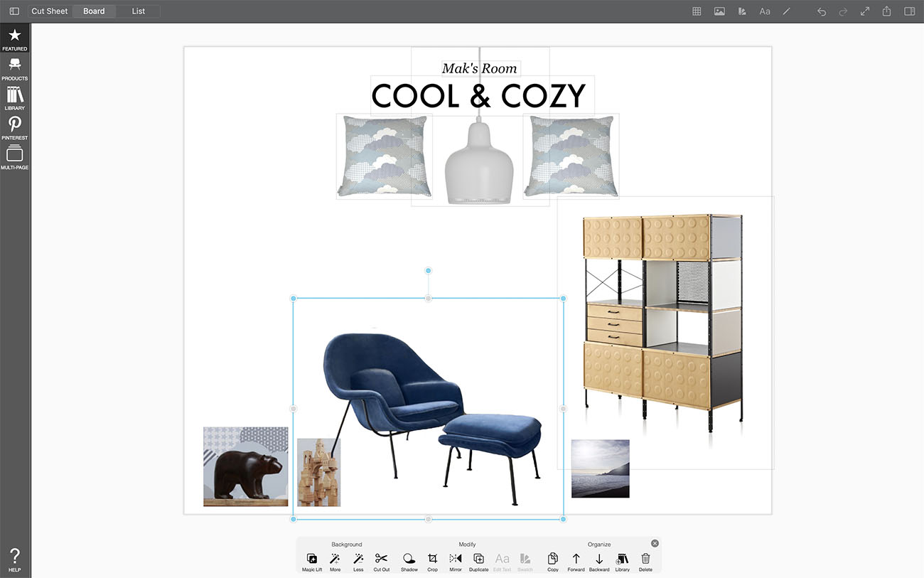Screen dimensions: 924x578
Task: Open the color swatch tool in top bar
Action: click(x=742, y=11)
